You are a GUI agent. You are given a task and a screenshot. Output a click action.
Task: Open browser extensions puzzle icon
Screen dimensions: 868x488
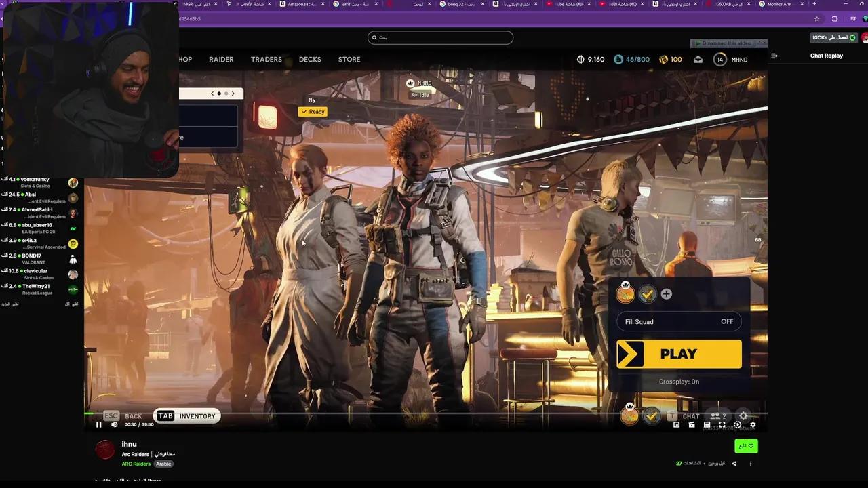835,19
